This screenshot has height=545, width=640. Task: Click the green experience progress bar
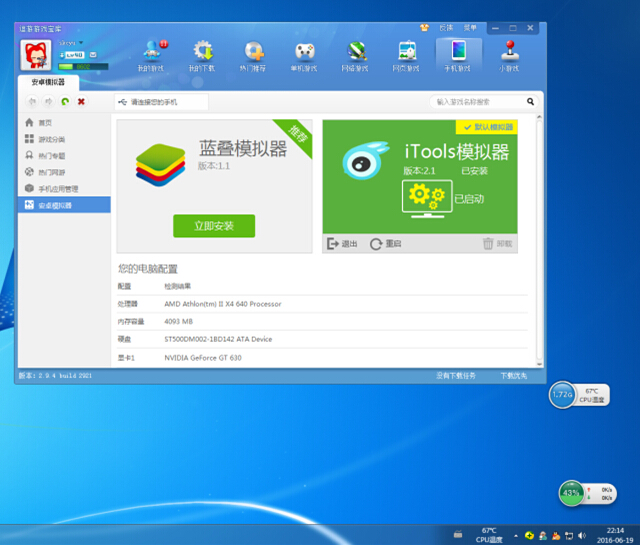tap(83, 67)
